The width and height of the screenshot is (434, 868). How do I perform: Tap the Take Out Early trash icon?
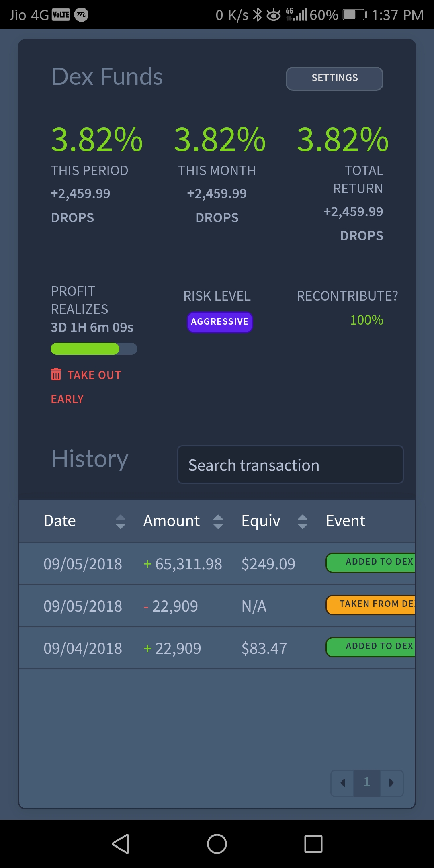click(x=56, y=374)
